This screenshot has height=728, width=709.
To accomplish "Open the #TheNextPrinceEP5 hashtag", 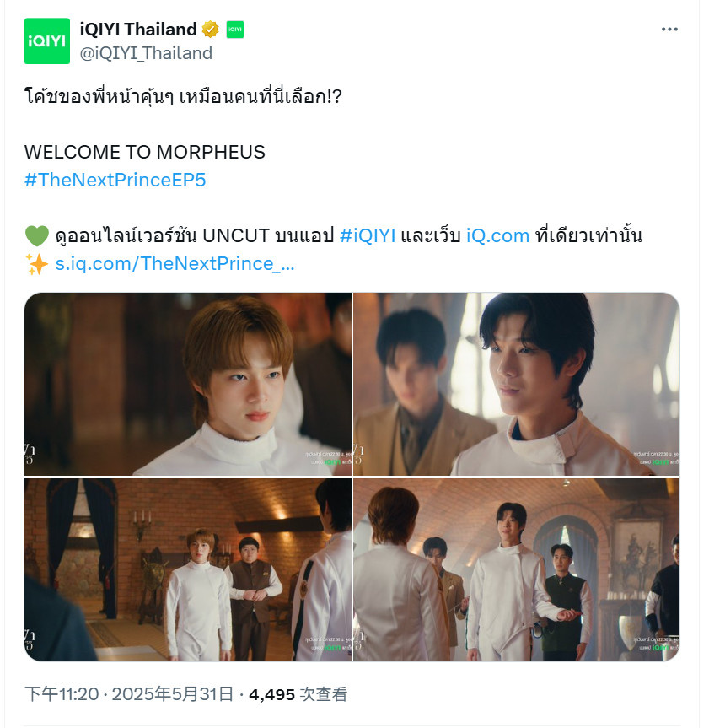I will 115,180.
